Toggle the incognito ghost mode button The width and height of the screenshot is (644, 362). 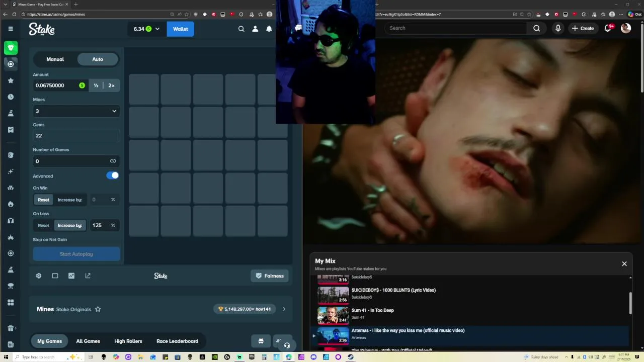pos(261,341)
